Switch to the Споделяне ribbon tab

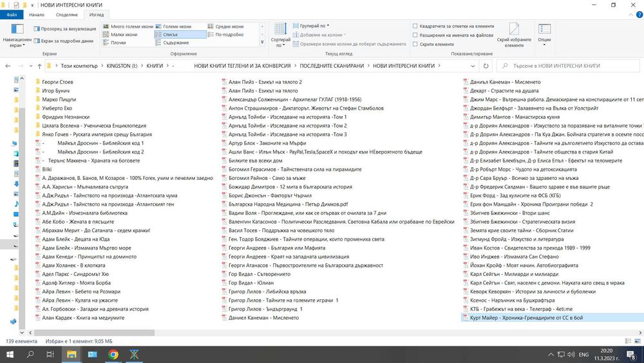click(66, 14)
